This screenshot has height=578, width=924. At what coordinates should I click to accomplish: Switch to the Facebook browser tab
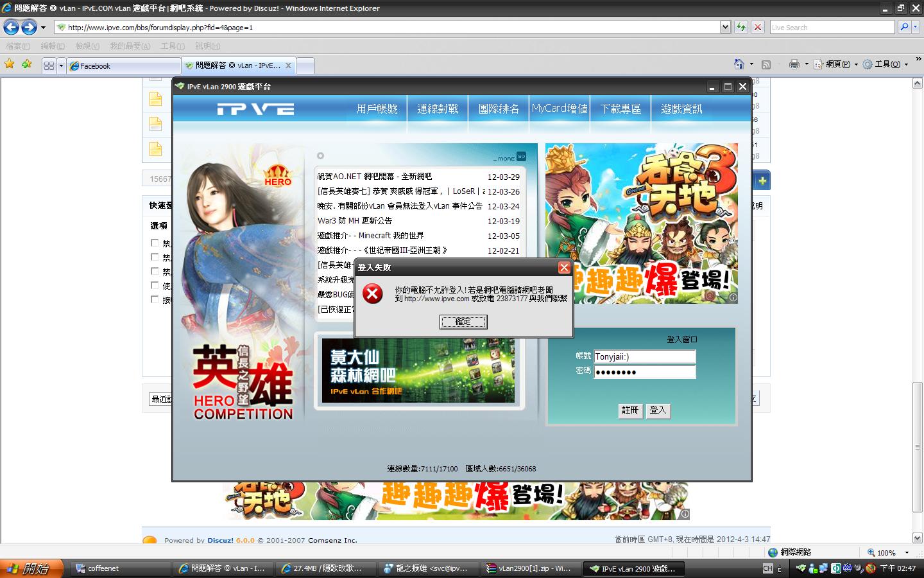pos(124,66)
